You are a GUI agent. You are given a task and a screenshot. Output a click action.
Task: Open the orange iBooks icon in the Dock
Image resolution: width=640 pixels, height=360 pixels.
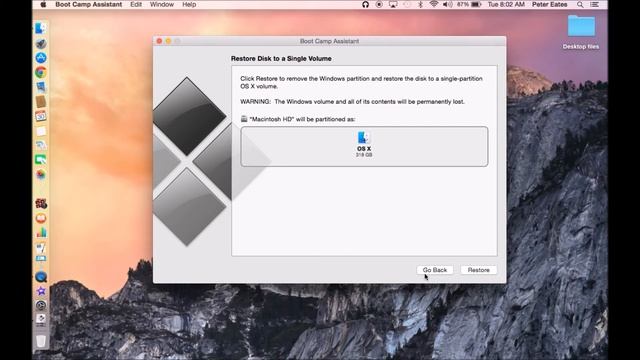pyautogui.click(x=41, y=218)
